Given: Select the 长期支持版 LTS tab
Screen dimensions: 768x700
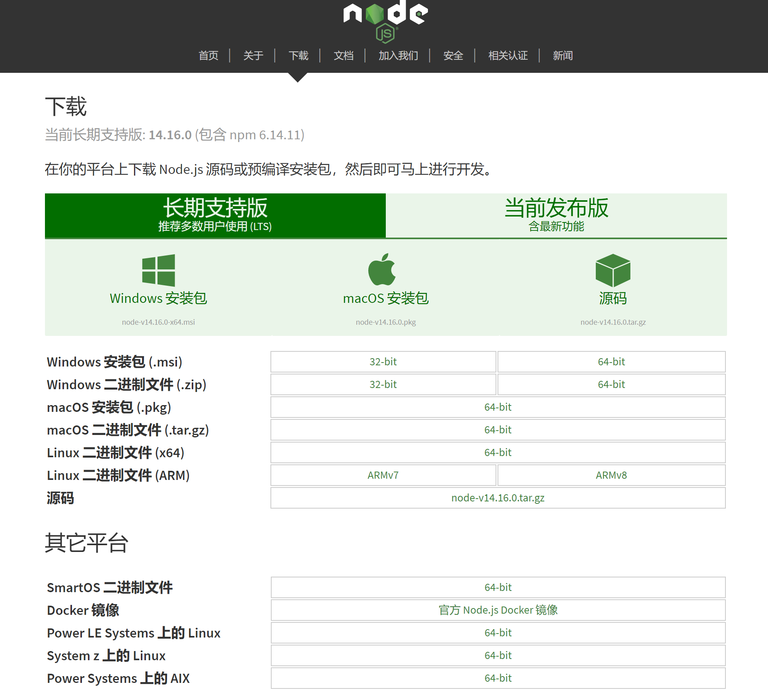Looking at the screenshot, I should (215, 215).
